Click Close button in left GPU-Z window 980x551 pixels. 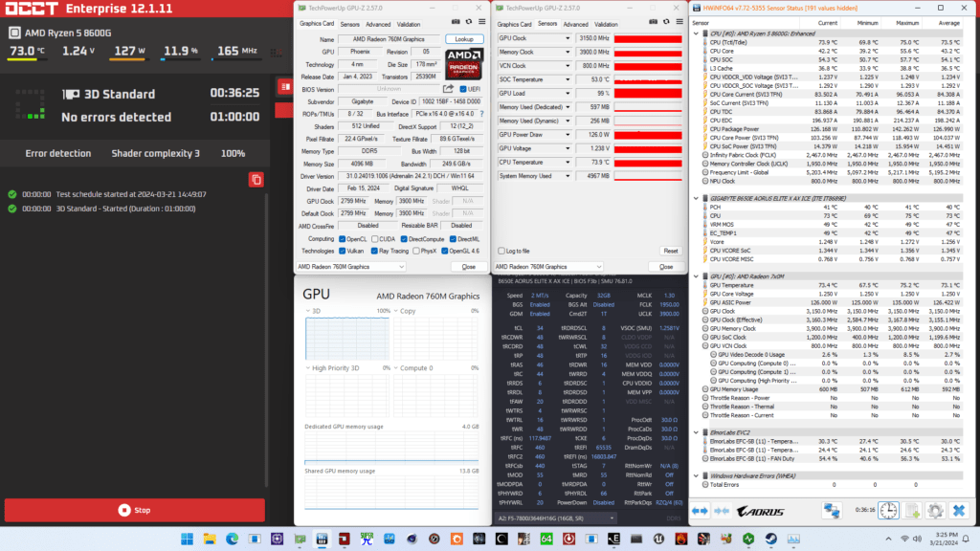click(469, 267)
